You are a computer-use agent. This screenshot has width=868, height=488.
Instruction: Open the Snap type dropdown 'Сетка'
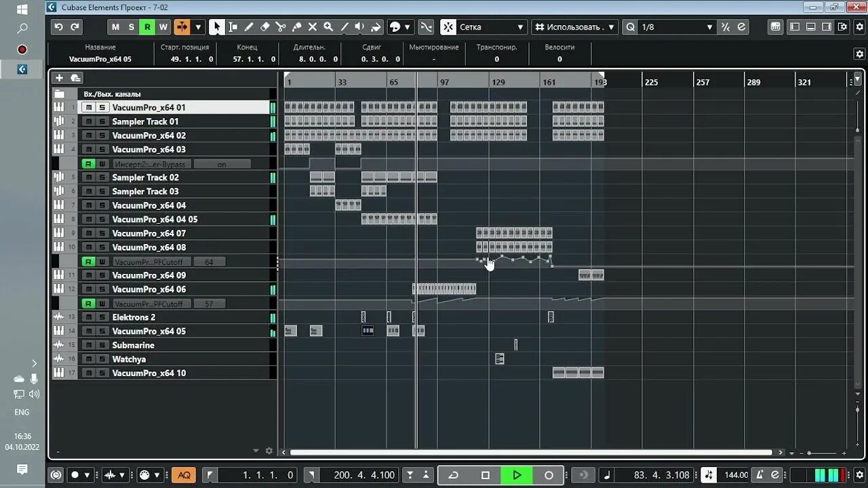(492, 27)
